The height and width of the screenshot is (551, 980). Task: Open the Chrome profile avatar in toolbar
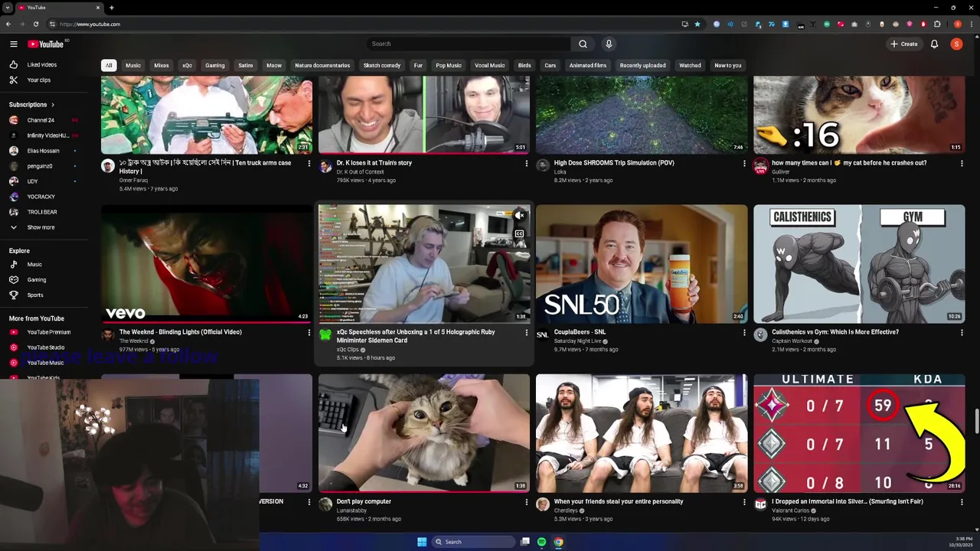(957, 24)
